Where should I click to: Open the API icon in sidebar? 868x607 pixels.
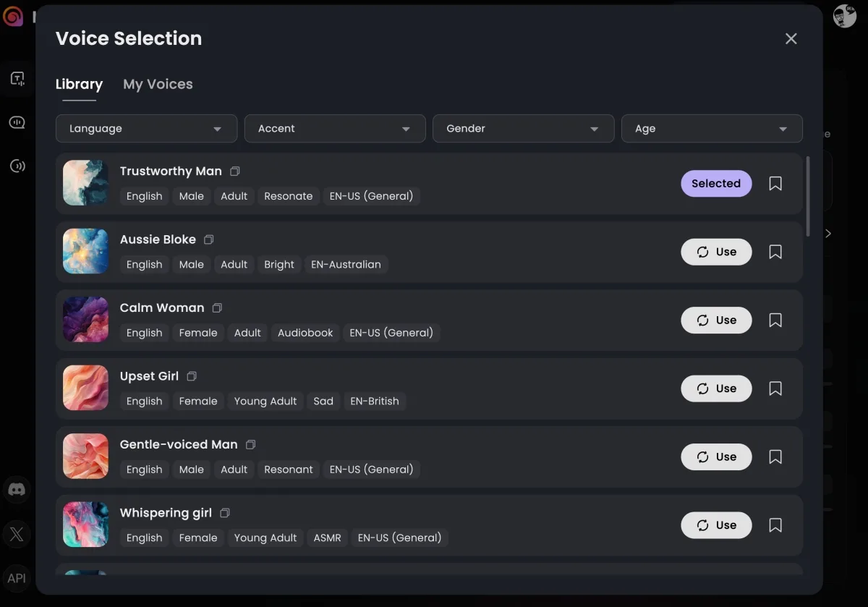tap(17, 578)
